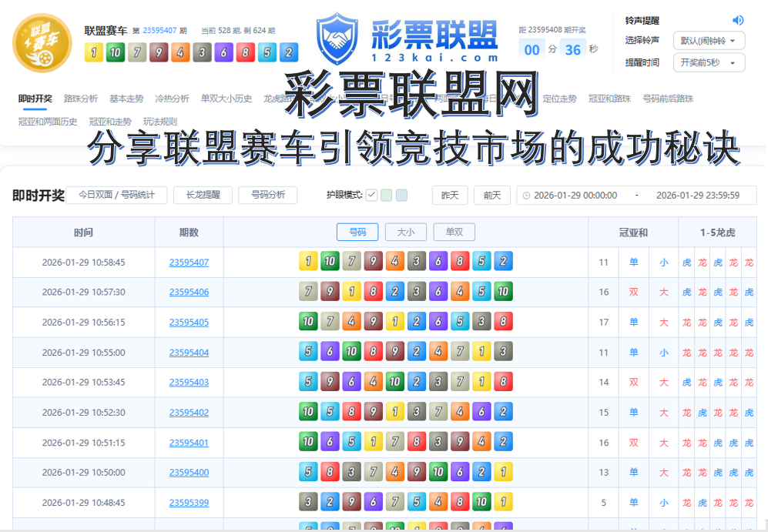Open draw number 23595407 link
The width and height of the screenshot is (768, 532).
click(x=189, y=263)
